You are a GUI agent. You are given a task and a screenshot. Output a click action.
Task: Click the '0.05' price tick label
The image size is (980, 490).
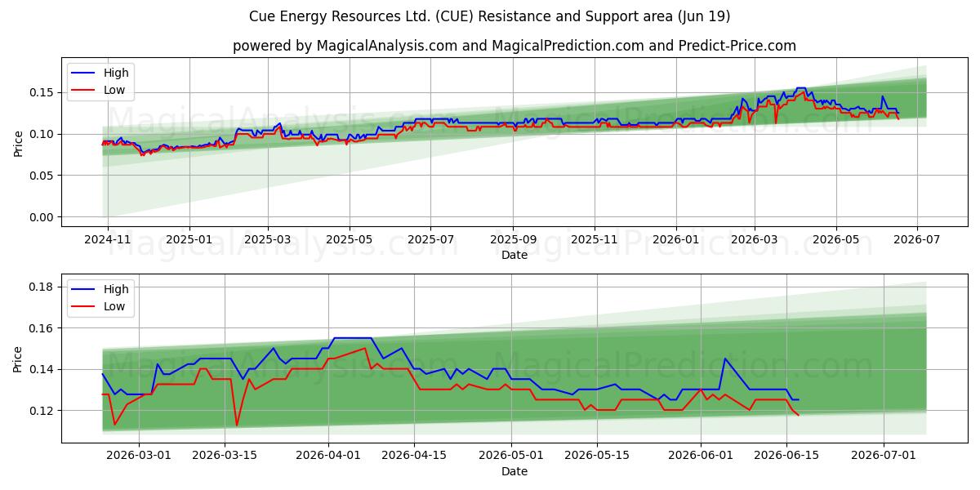click(x=43, y=176)
